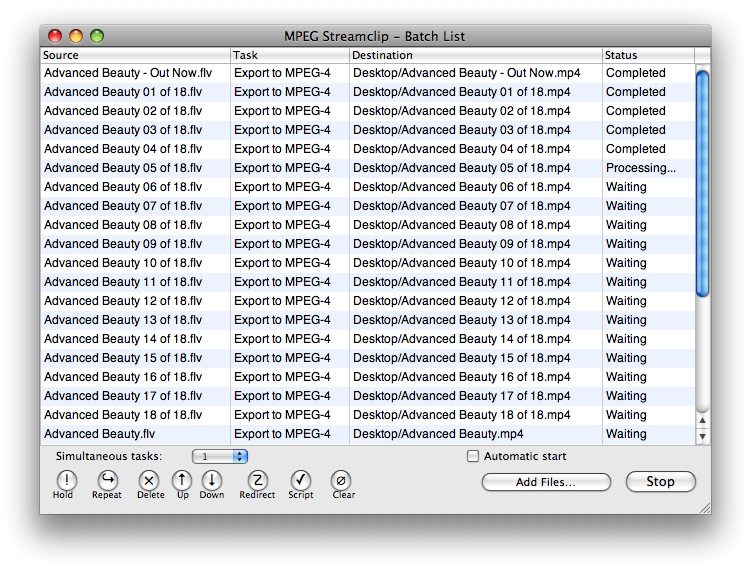Click the Delete task icon
751x569 pixels.
click(x=149, y=480)
